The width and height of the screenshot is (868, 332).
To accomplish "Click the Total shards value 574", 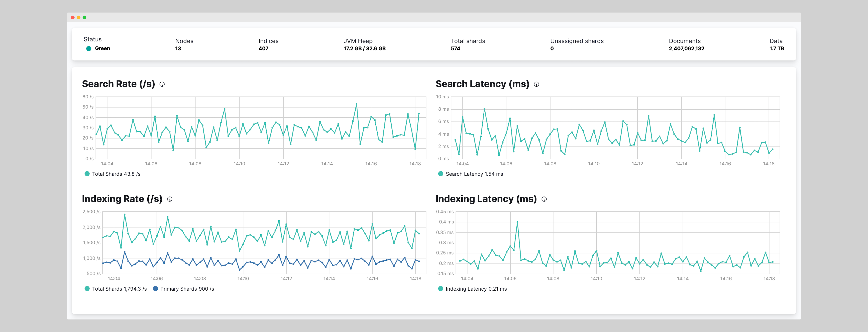I will click(x=456, y=49).
